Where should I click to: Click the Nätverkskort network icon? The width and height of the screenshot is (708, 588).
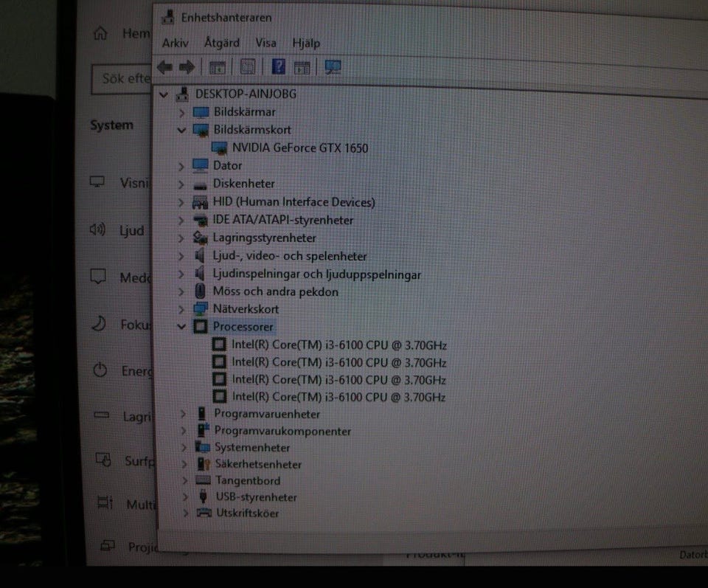(x=200, y=309)
